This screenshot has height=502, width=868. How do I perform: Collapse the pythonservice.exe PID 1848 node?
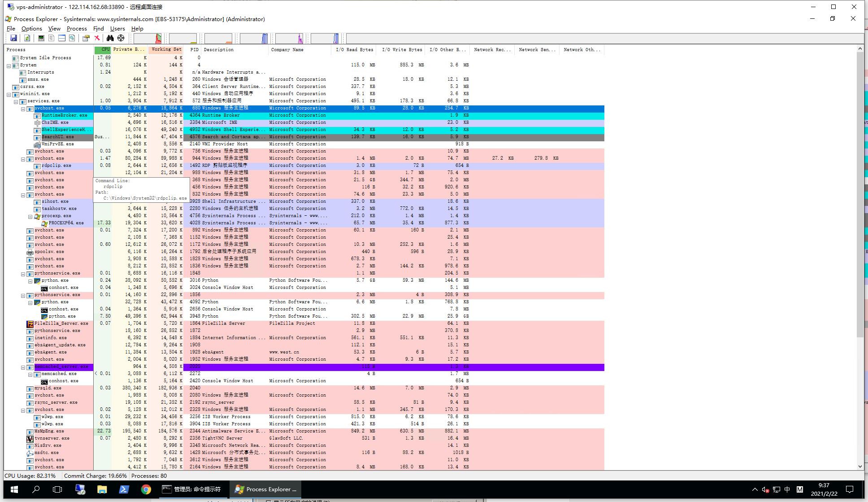[x=23, y=274]
